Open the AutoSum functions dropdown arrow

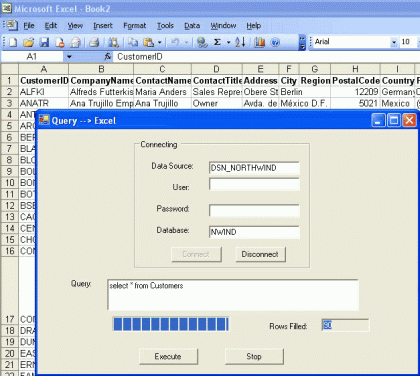[229, 42]
